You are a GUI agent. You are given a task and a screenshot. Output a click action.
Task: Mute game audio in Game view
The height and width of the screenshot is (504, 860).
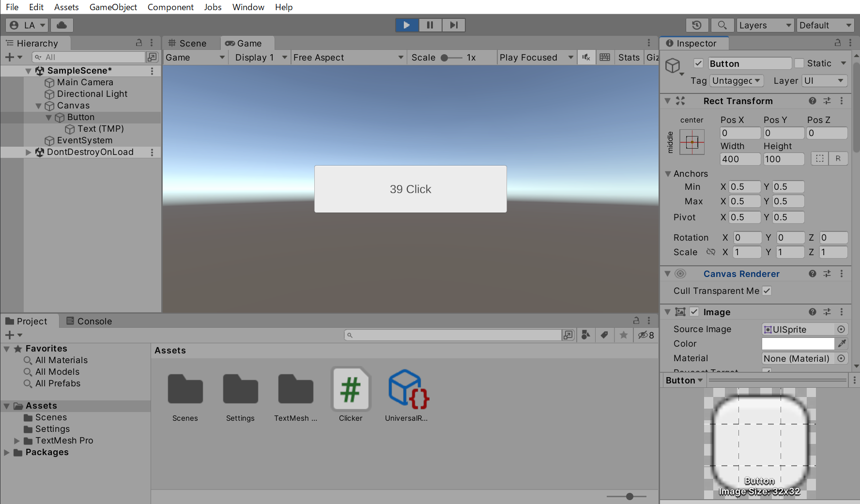tap(586, 58)
